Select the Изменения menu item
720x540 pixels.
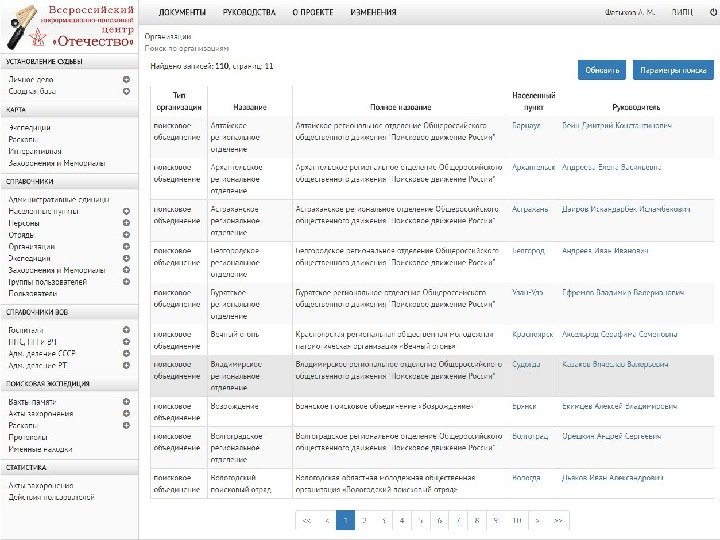373,13
